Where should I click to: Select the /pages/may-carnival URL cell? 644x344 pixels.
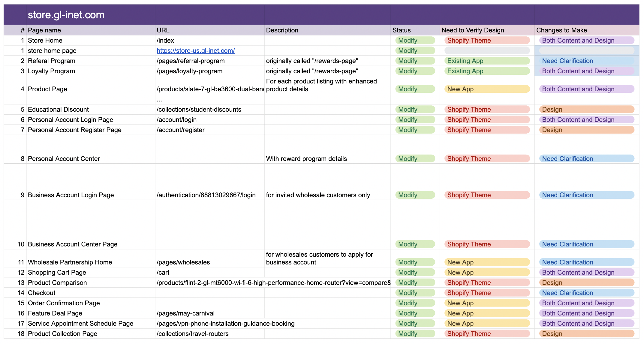pos(209,313)
